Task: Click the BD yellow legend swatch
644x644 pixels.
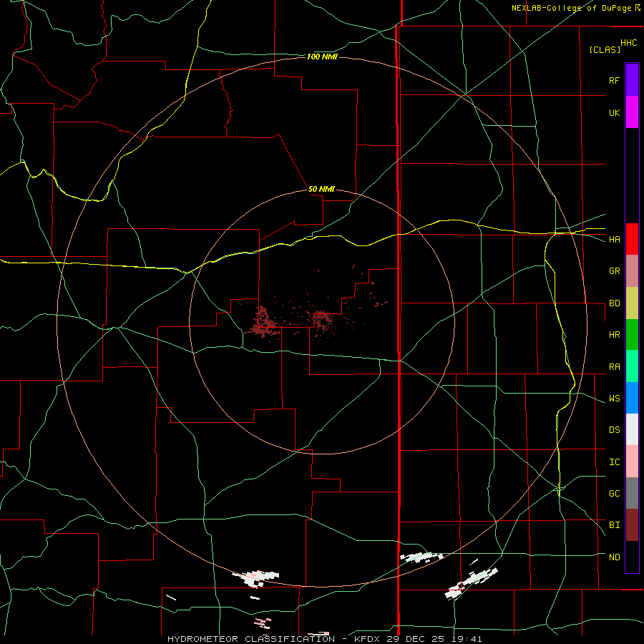Action: [632, 303]
